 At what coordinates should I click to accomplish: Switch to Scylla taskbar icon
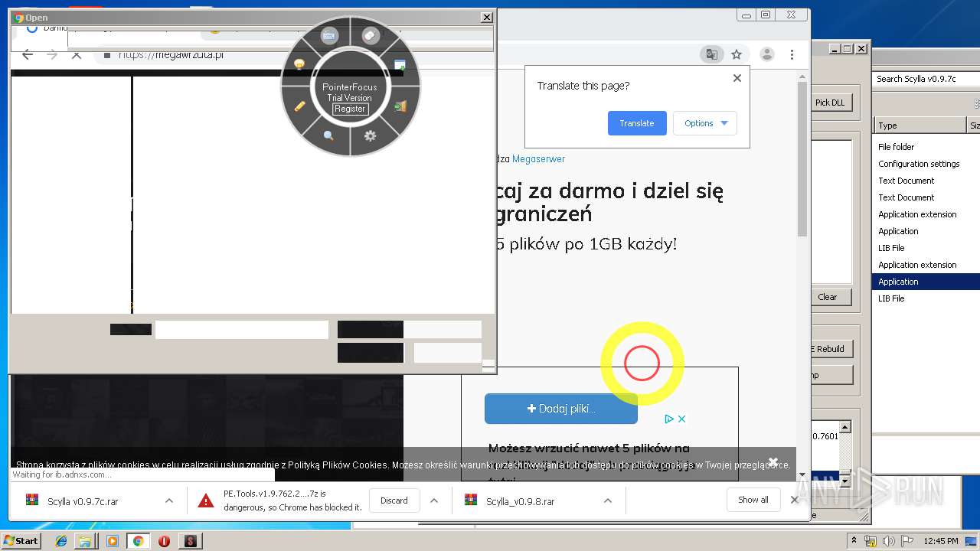190,541
